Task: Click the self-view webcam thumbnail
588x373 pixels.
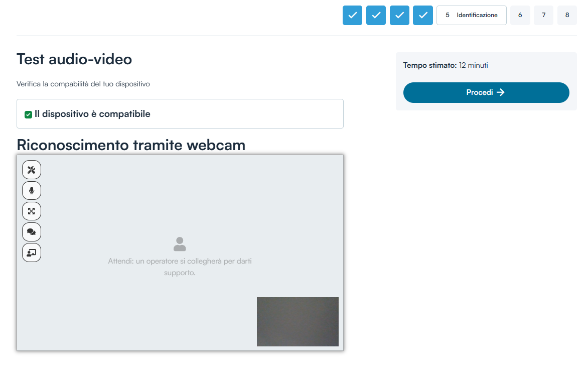Action: click(x=298, y=321)
